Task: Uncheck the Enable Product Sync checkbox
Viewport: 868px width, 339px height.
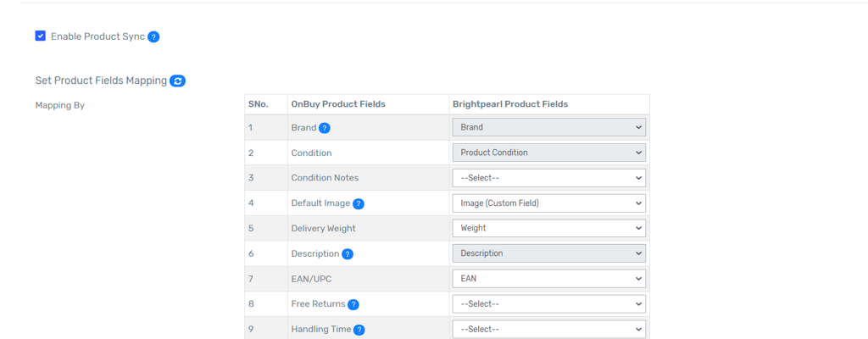Action: 41,36
